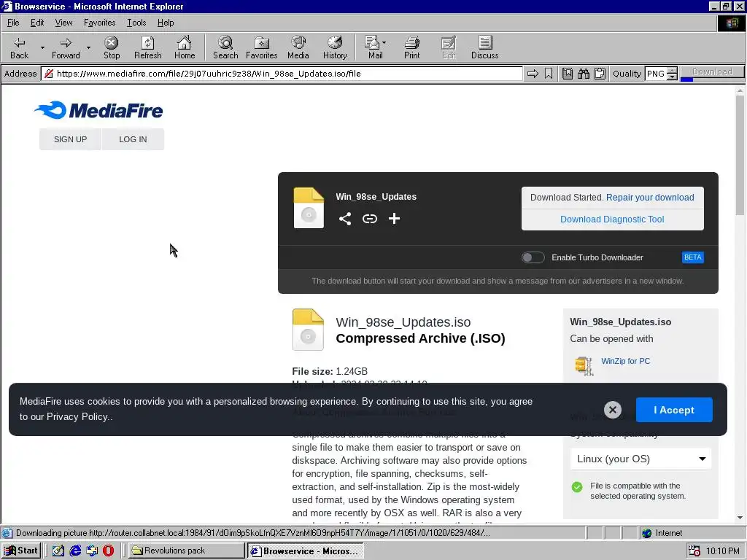Increase Quality with the up spinner
The height and width of the screenshot is (560, 747).
tap(672, 71)
